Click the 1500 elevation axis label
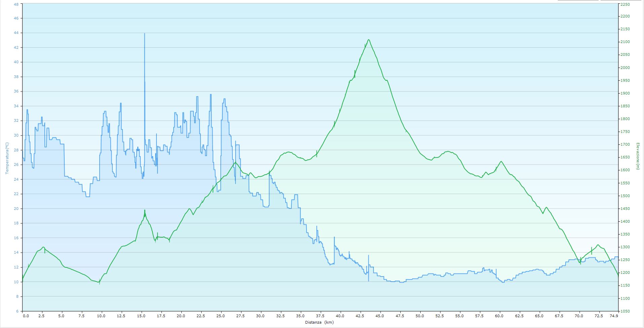644x328 pixels. pyautogui.click(x=625, y=196)
